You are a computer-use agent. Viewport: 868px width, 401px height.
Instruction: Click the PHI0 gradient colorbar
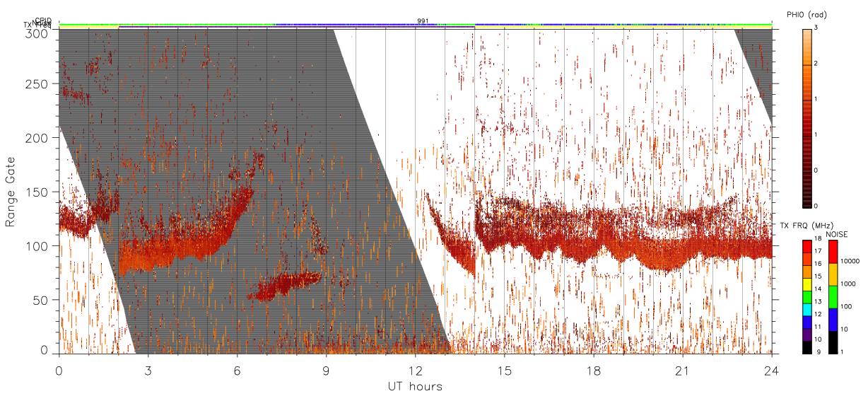pyautogui.click(x=807, y=117)
